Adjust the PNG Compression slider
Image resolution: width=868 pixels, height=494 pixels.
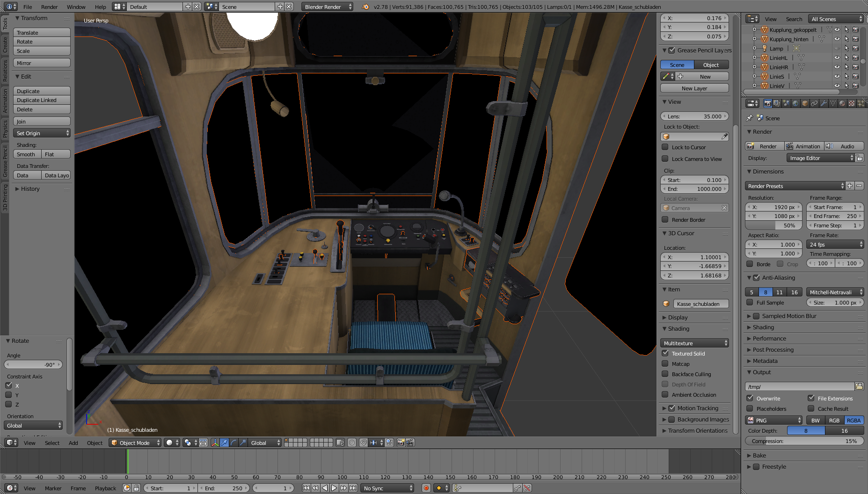click(804, 441)
